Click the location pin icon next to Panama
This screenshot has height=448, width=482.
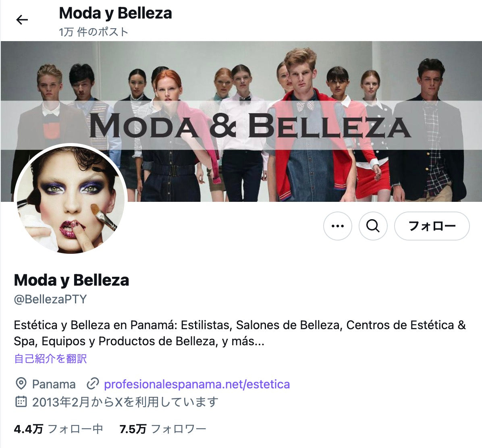pyautogui.click(x=21, y=384)
